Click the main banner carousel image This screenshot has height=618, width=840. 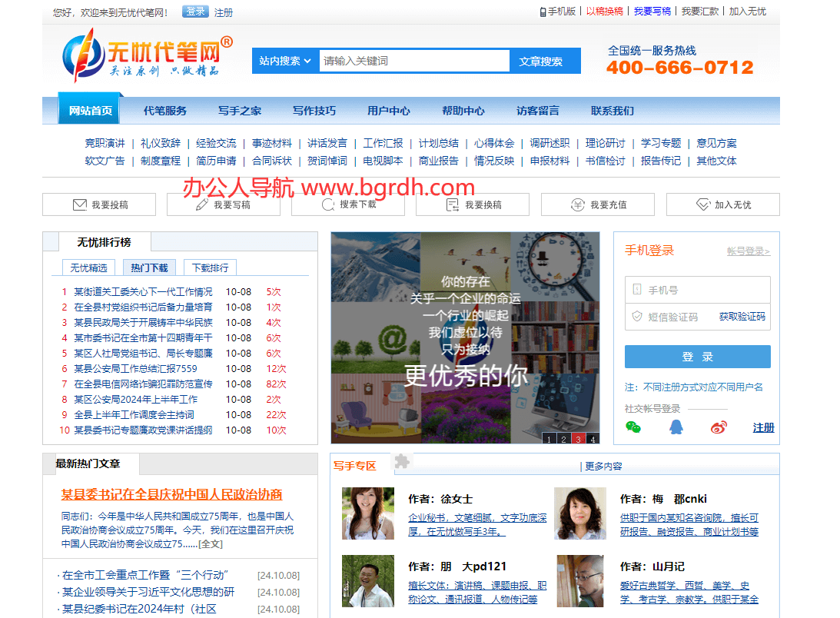click(x=465, y=337)
